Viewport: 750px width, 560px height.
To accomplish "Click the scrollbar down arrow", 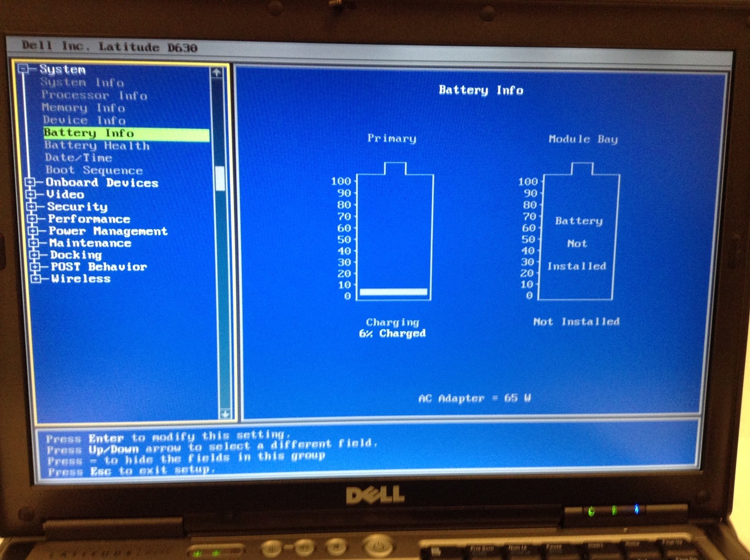I will point(225,414).
